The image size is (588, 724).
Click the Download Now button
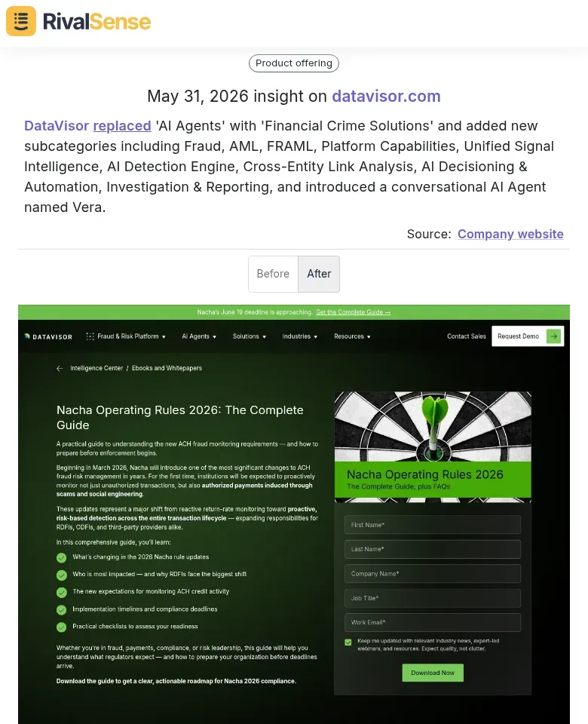(x=433, y=673)
